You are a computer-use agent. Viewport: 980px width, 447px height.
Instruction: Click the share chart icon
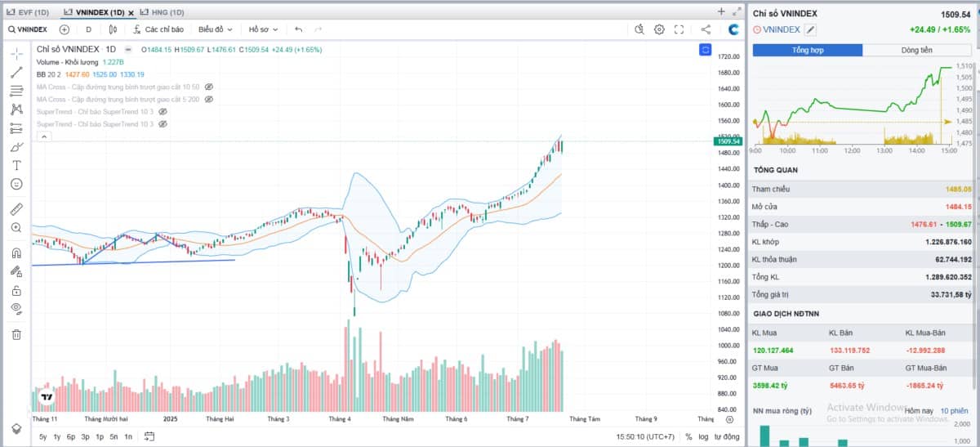click(706, 29)
